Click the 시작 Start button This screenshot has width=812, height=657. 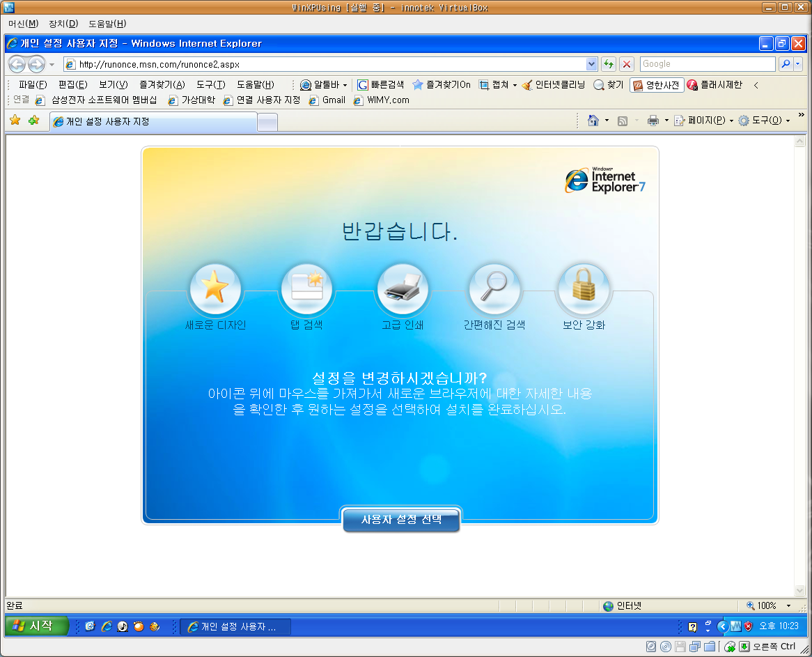click(36, 626)
